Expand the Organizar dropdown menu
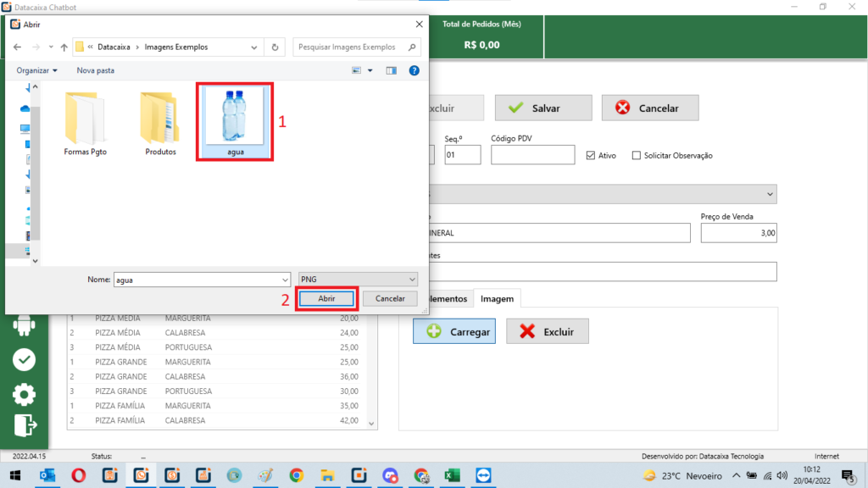The height and width of the screenshot is (488, 868). [x=37, y=70]
